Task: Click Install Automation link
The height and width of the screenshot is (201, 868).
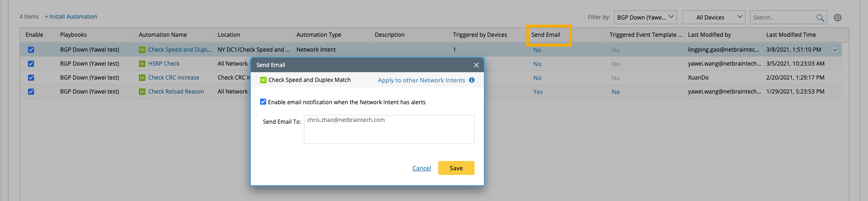Action: pyautogui.click(x=71, y=17)
